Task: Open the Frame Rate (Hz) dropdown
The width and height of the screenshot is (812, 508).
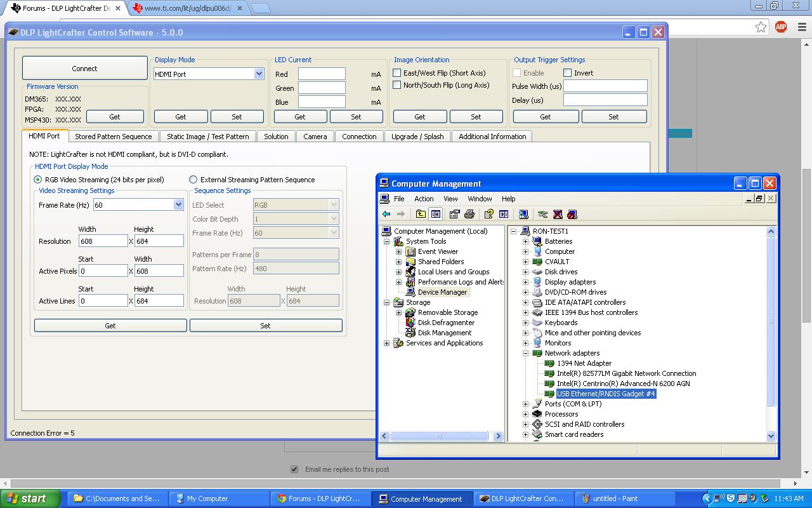Action: coord(178,204)
